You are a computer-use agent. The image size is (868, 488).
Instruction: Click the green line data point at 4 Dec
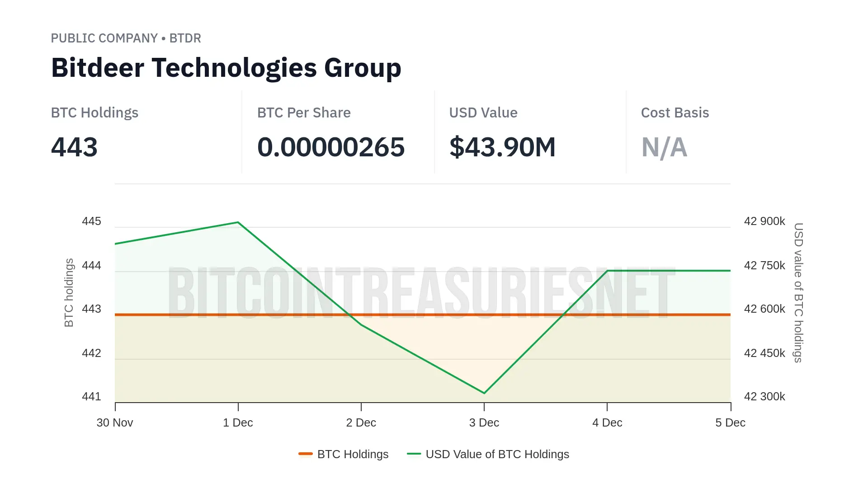pyautogui.click(x=607, y=271)
